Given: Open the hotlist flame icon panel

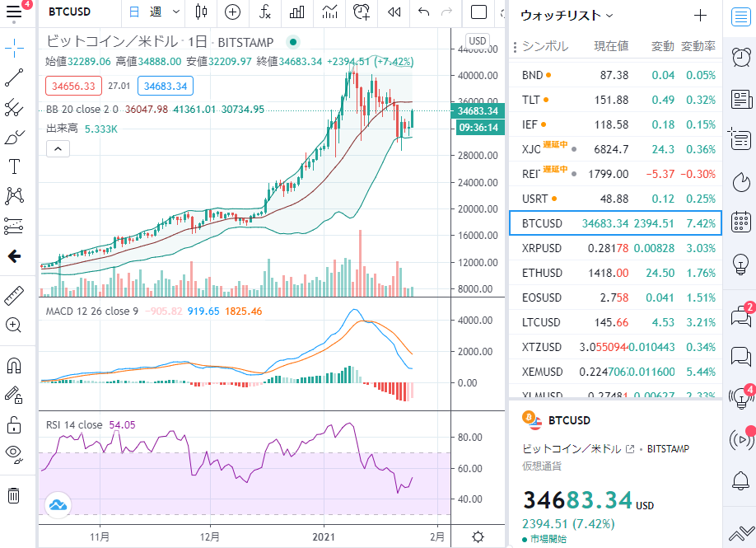Looking at the screenshot, I should 740,182.
